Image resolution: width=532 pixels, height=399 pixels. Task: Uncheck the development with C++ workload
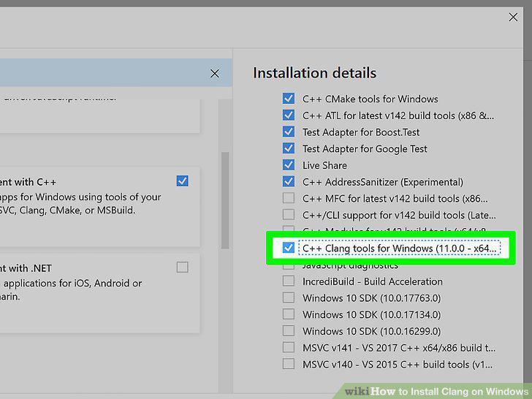(182, 181)
